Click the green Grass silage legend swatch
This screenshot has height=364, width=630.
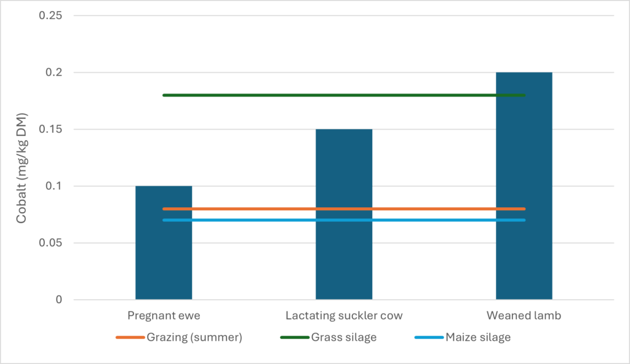(294, 338)
